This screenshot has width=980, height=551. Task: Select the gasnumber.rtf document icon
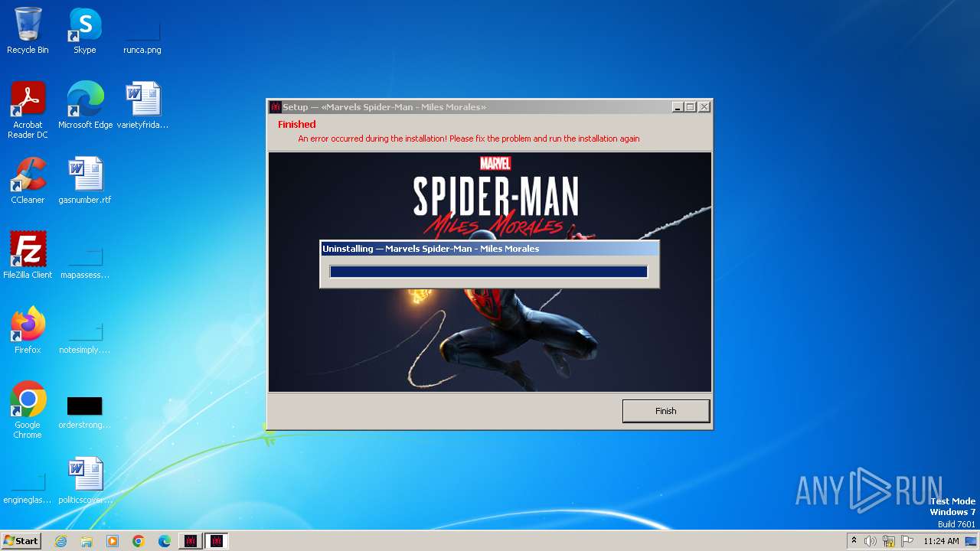pyautogui.click(x=85, y=181)
